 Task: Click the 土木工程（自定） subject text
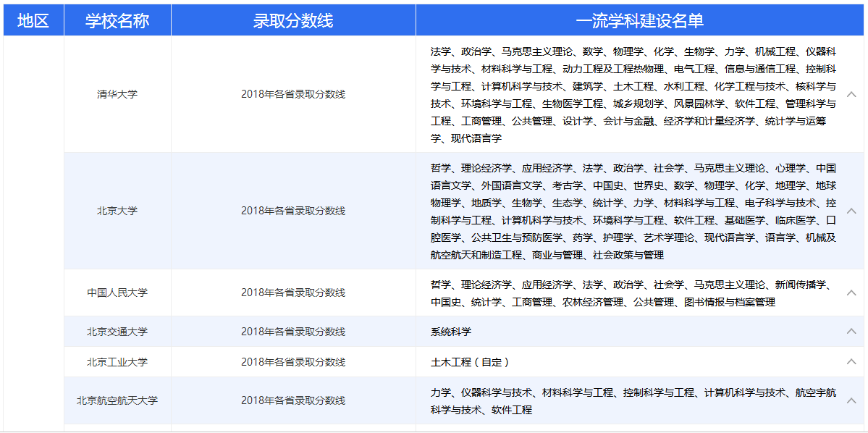[470, 362]
